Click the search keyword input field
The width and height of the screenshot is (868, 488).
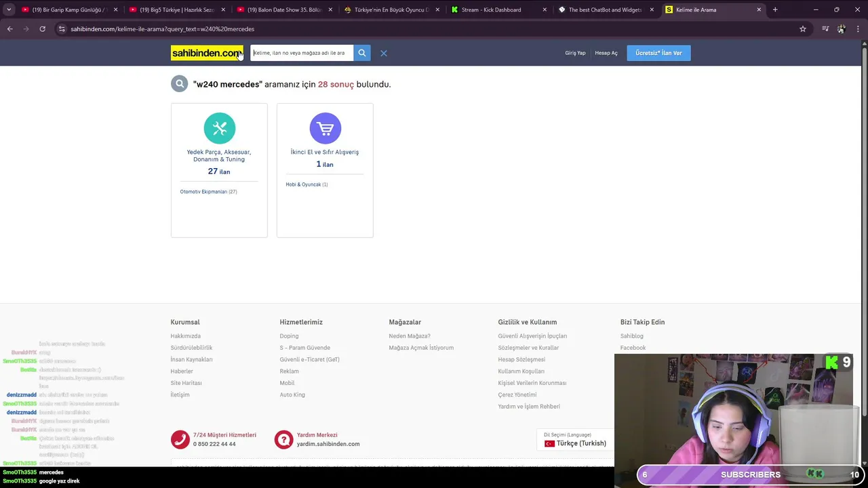(x=302, y=53)
